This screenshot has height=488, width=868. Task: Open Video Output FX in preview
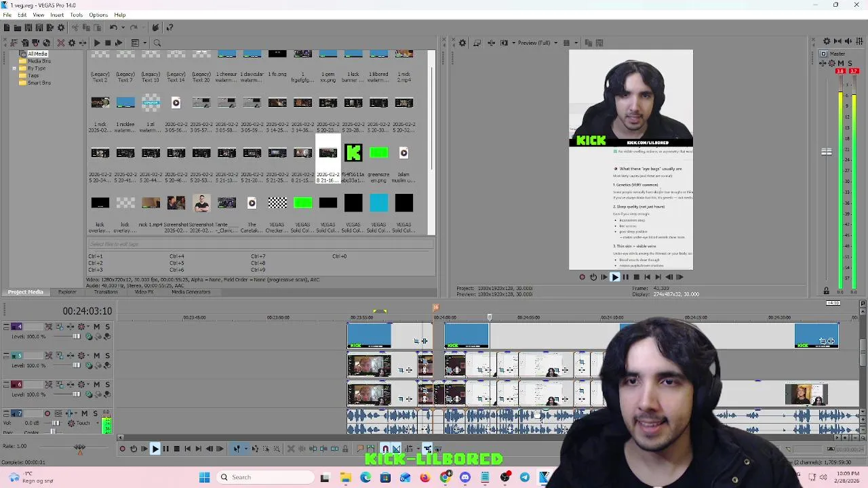[x=491, y=43]
